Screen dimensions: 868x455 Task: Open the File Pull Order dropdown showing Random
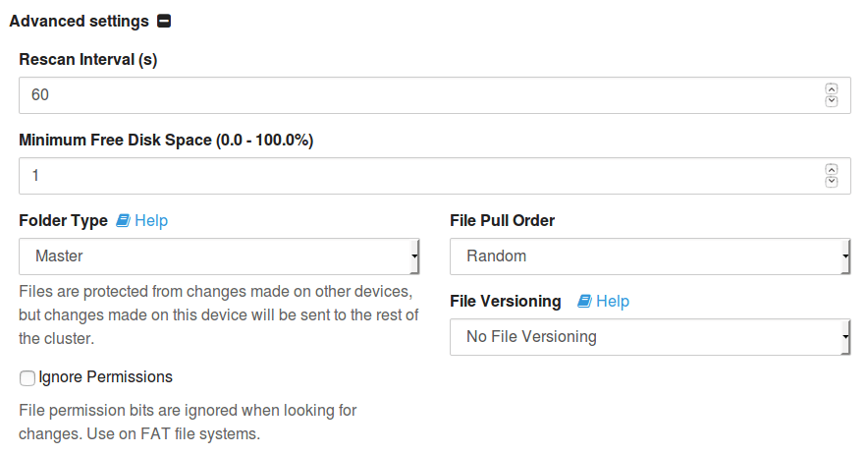pos(649,256)
